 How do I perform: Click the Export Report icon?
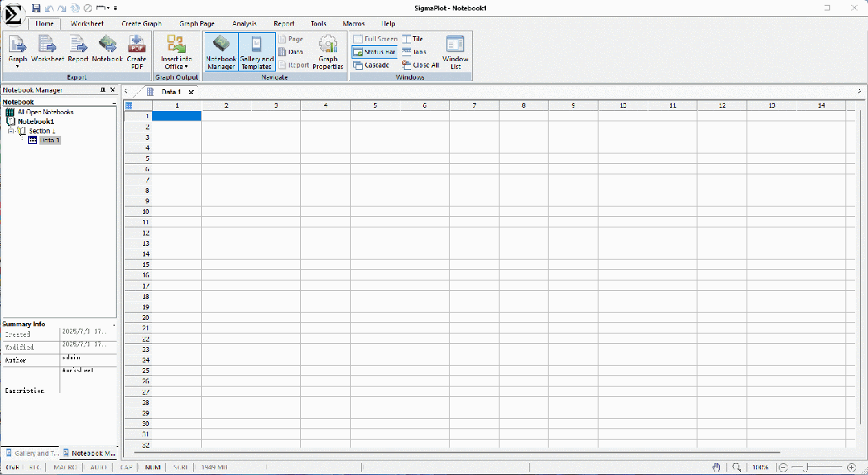point(78,49)
